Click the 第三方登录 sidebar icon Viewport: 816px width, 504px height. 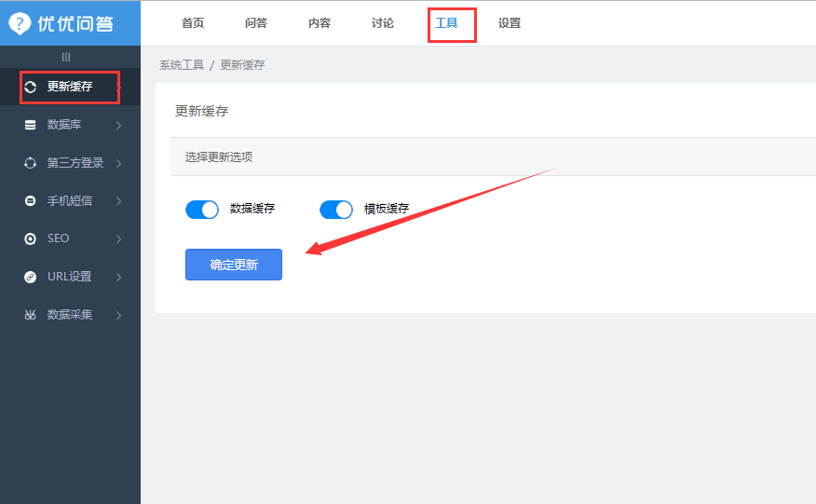point(30,163)
